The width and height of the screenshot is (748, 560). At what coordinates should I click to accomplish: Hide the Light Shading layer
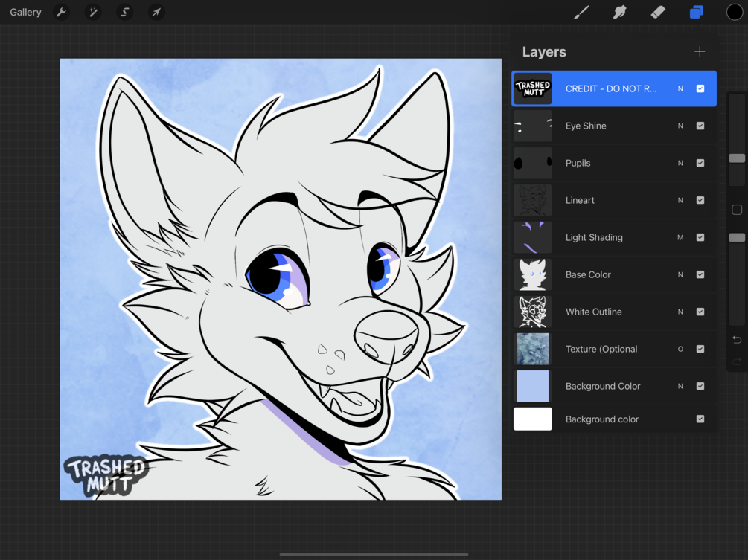700,237
